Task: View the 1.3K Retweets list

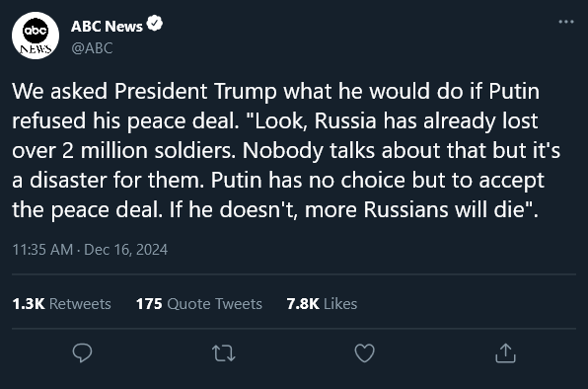Action: point(61,304)
